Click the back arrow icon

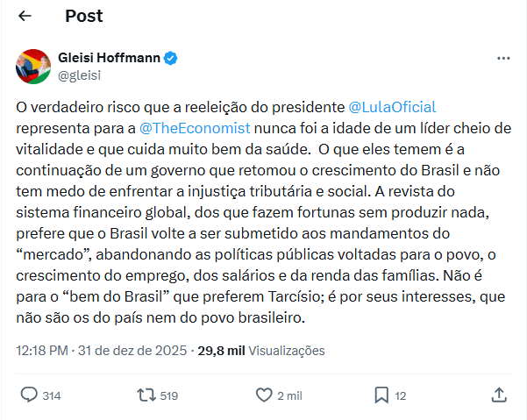tap(25, 16)
